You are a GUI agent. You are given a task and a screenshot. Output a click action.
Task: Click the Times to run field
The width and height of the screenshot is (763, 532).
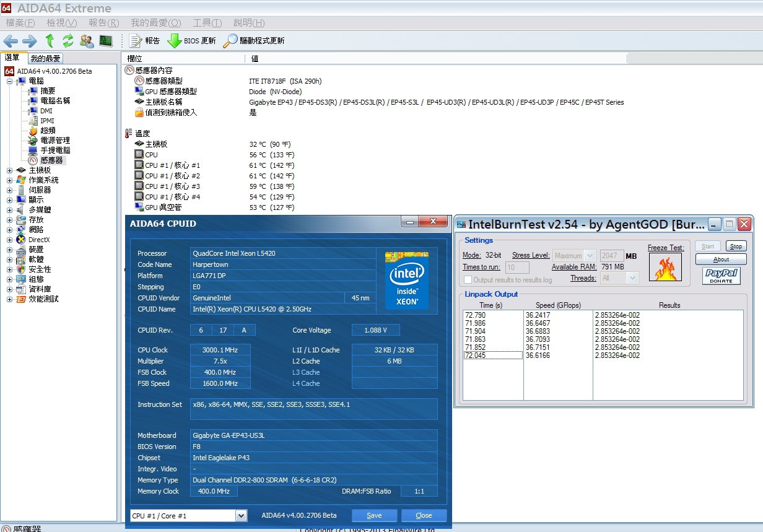point(517,267)
